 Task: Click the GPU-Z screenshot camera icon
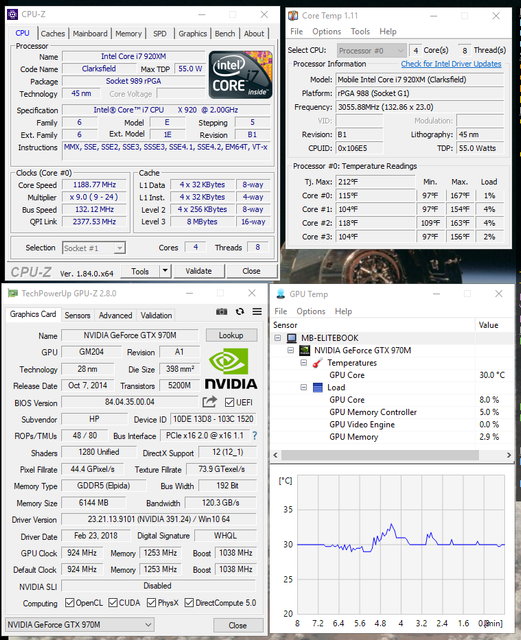pos(221,312)
